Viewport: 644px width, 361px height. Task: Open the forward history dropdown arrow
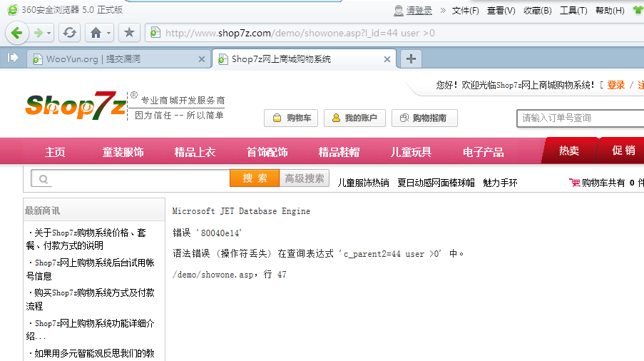(x=49, y=33)
